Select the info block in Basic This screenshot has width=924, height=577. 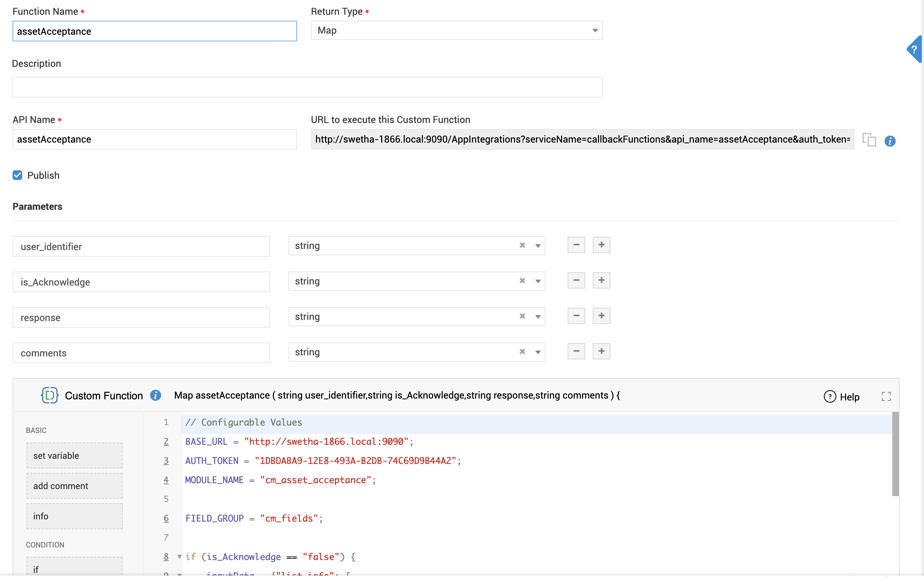click(x=74, y=516)
